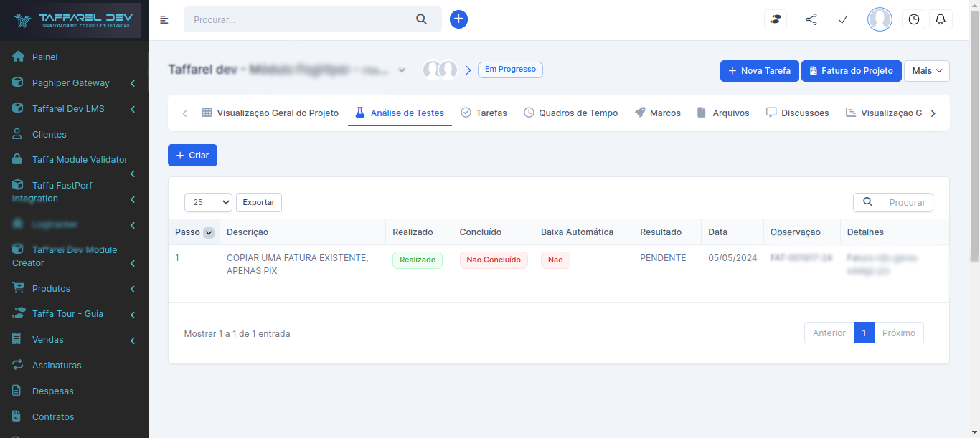Click the clock timer icon
Viewport: 980px width, 438px height.
click(x=913, y=20)
